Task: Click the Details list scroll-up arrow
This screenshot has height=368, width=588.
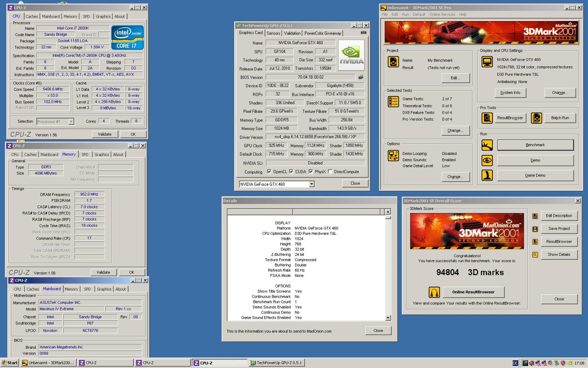Action: pyautogui.click(x=388, y=212)
